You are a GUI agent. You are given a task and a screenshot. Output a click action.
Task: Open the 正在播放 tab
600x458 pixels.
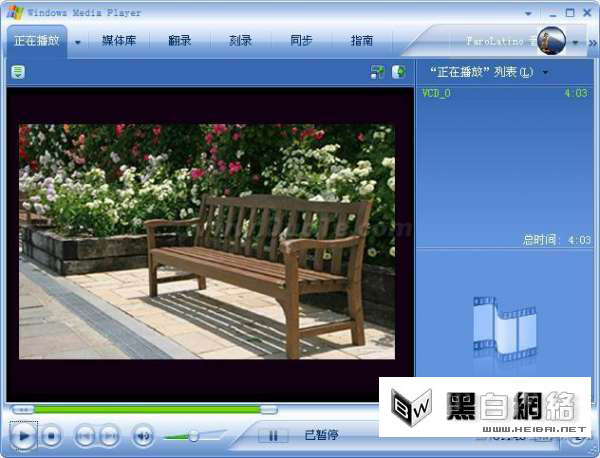(37, 41)
